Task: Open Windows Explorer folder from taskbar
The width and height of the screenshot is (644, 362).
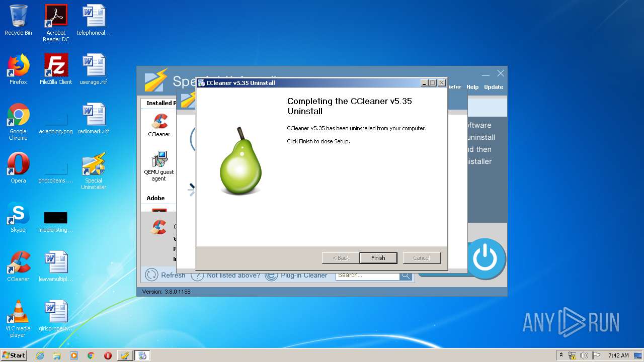Action: tap(57, 355)
